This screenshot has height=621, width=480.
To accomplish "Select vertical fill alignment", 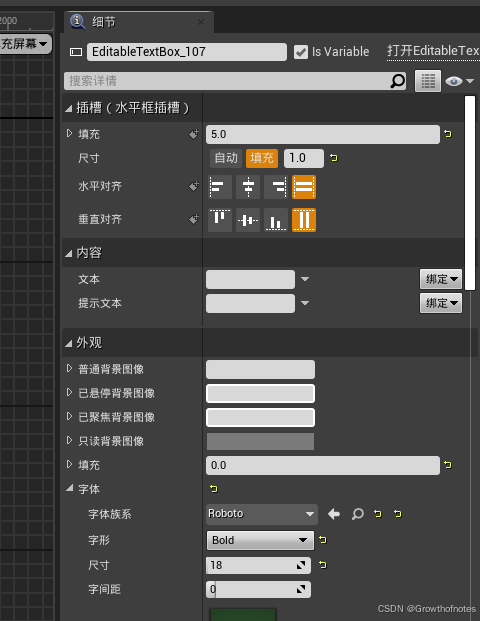I will click(x=304, y=220).
